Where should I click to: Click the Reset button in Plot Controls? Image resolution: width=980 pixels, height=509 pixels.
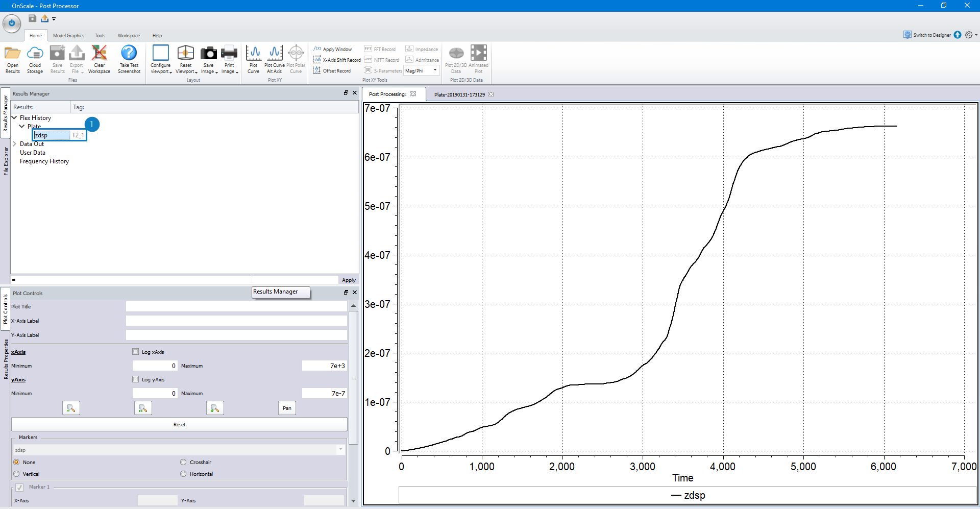pyautogui.click(x=179, y=424)
